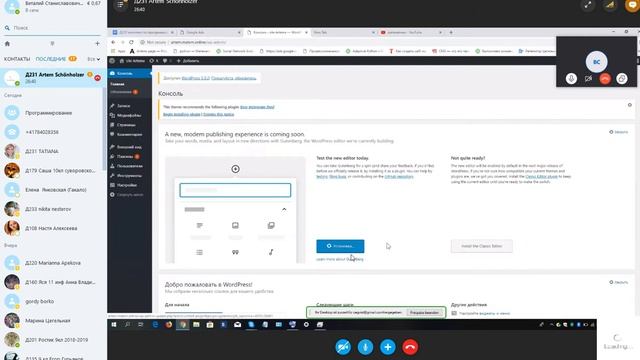Hang up via the small floating call window

[x=605, y=78]
